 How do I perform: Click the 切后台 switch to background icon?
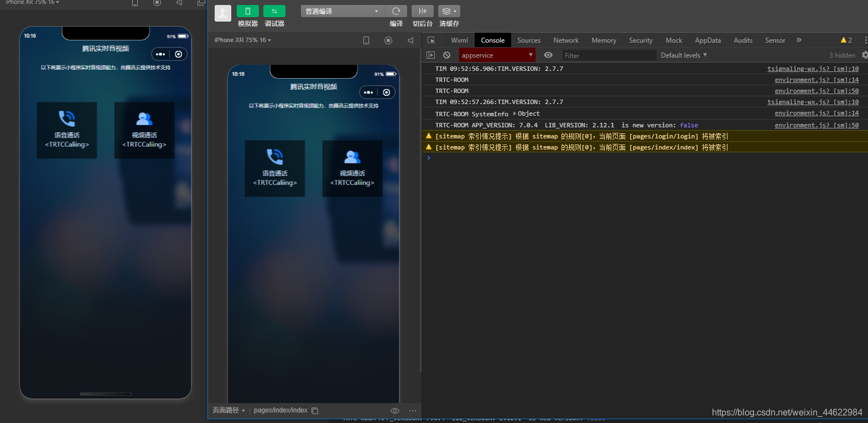click(423, 11)
